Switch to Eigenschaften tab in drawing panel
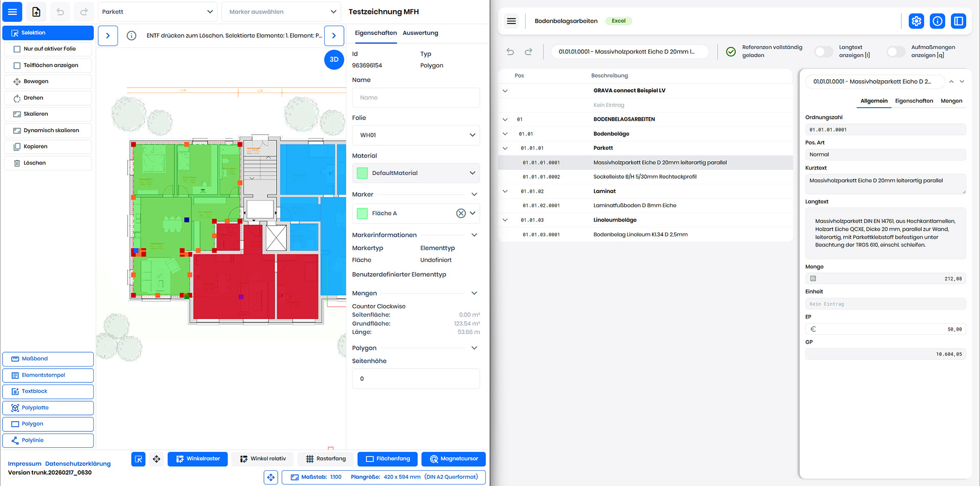Image resolution: width=980 pixels, height=486 pixels. coord(376,33)
